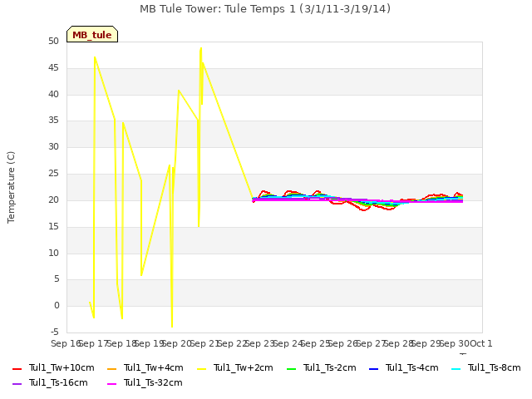The image size is (532, 399).
Task: Select the Tul1_Tw+4cm legend label
Action: pos(153,367)
